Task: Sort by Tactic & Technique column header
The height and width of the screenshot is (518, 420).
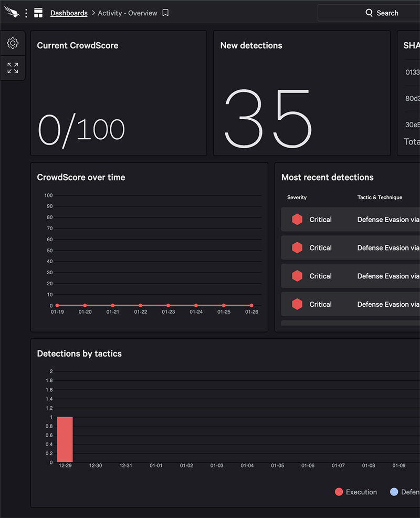Action: click(380, 198)
